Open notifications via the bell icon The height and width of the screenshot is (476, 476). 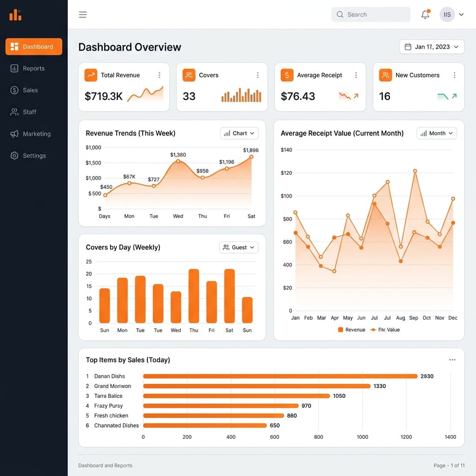(x=425, y=14)
